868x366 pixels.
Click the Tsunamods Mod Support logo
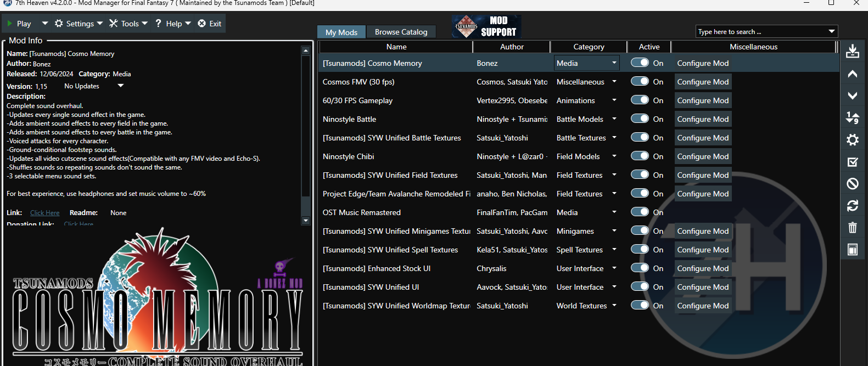[x=486, y=26]
